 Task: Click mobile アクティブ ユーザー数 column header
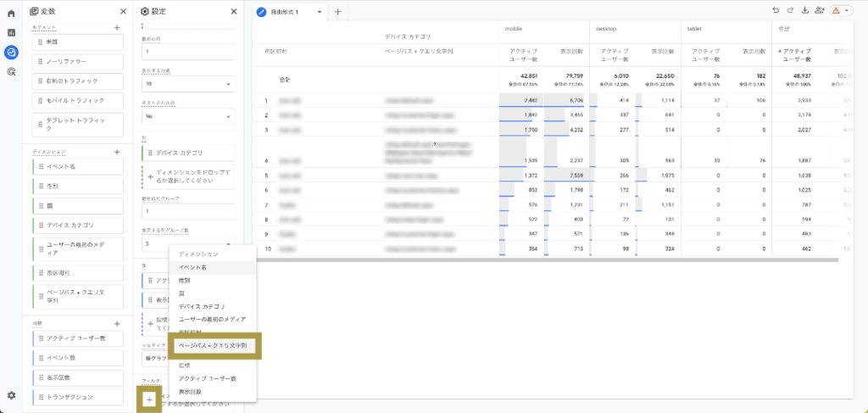524,55
